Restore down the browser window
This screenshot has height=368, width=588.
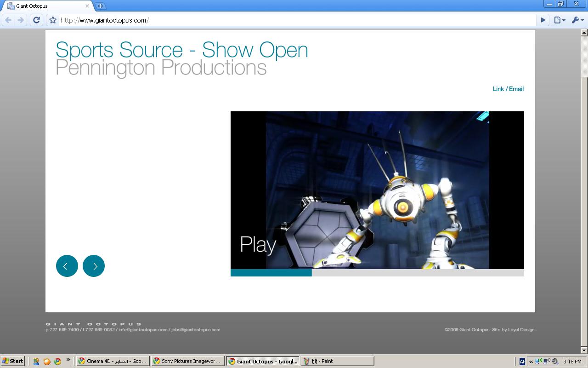(x=561, y=4)
